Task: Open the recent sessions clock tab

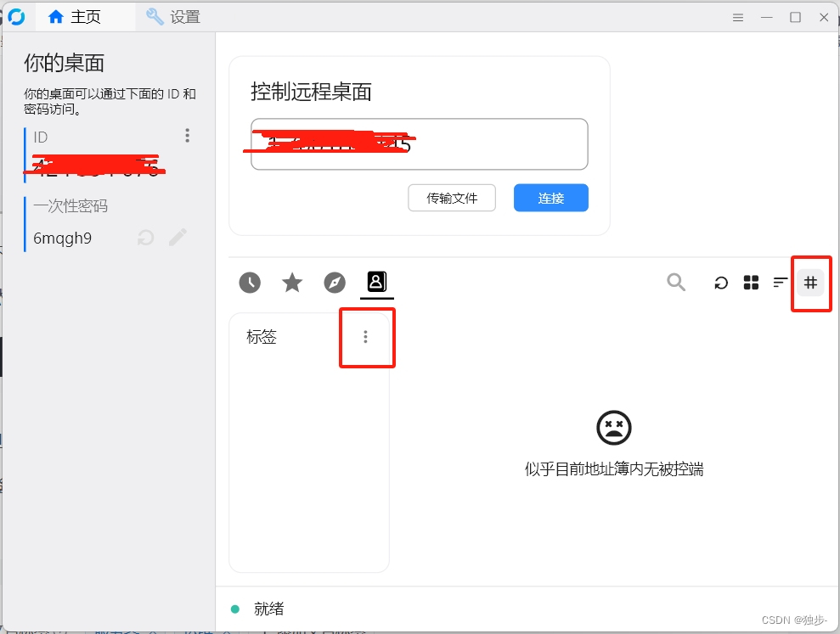Action: 250,282
